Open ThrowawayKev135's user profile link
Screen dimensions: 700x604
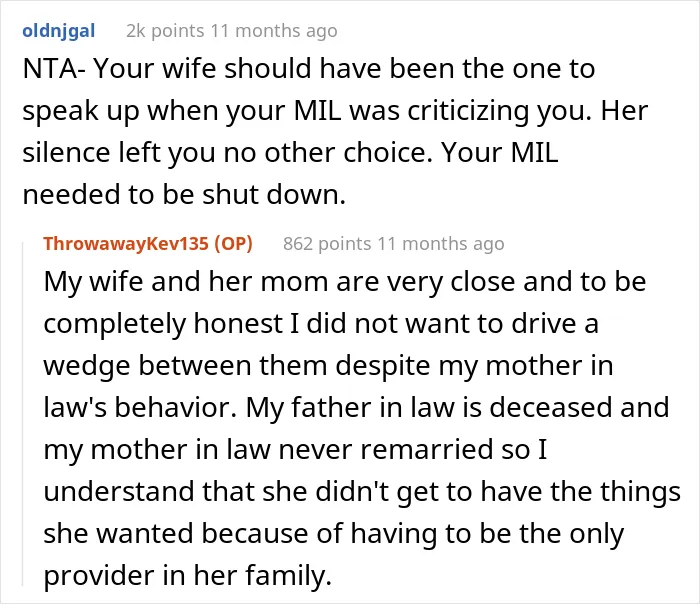[x=126, y=244]
